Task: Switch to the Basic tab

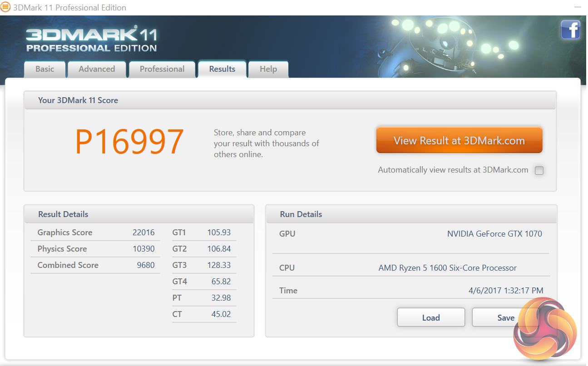Action: click(45, 69)
